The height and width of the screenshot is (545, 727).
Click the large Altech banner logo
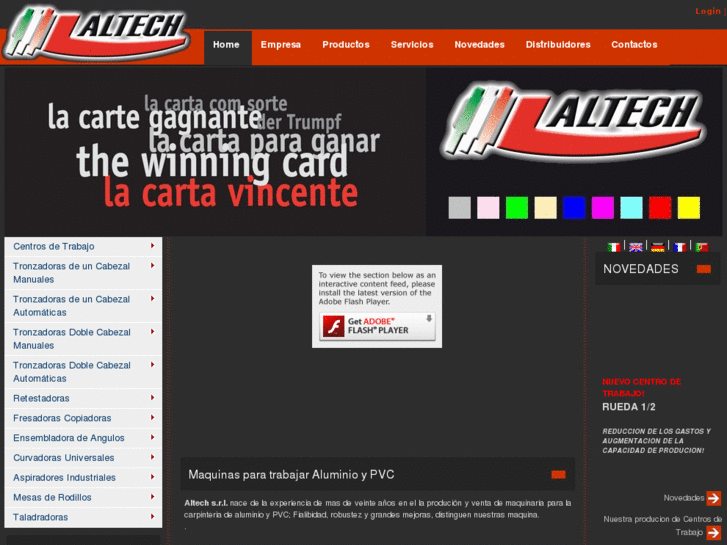[x=574, y=123]
